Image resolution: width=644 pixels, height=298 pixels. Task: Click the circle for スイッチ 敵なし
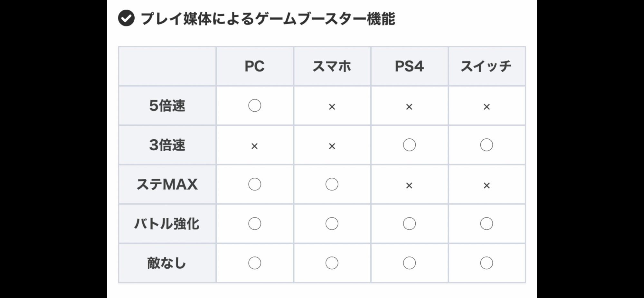point(487,263)
